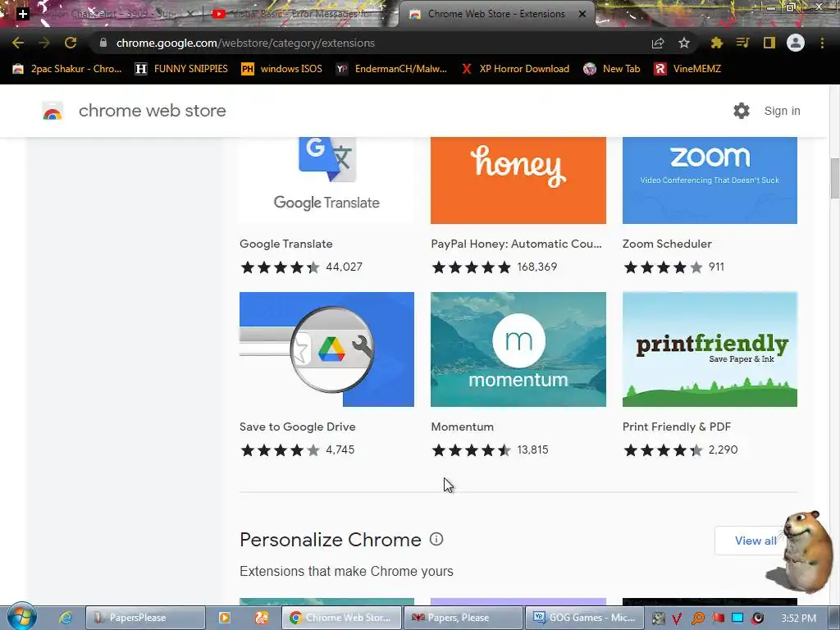This screenshot has height=630, width=840.
Task: Bookmark this page with the star icon
Action: click(x=684, y=43)
